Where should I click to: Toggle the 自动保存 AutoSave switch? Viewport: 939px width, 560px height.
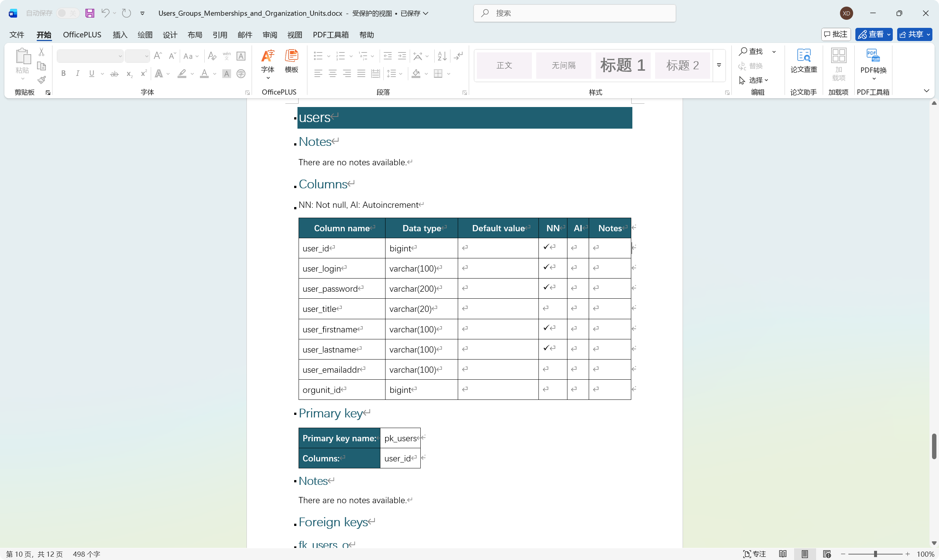click(x=67, y=13)
